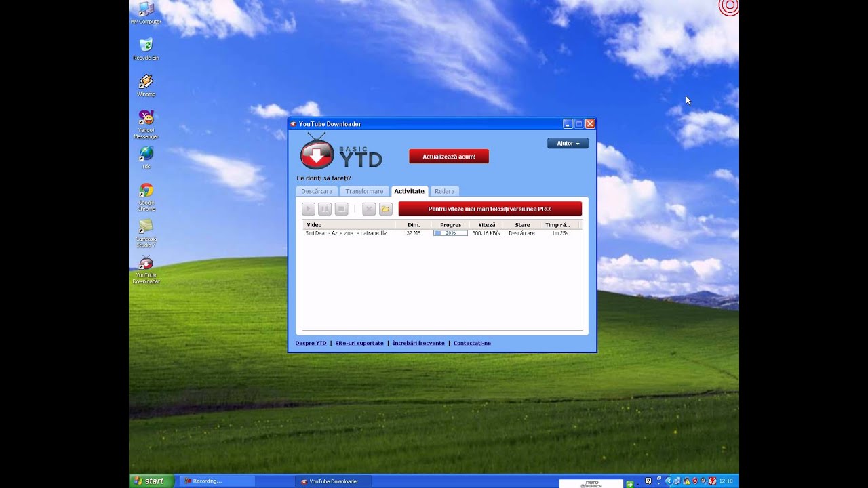The height and width of the screenshot is (488, 868).
Task: Switch to the Transformare tab
Action: (364, 191)
